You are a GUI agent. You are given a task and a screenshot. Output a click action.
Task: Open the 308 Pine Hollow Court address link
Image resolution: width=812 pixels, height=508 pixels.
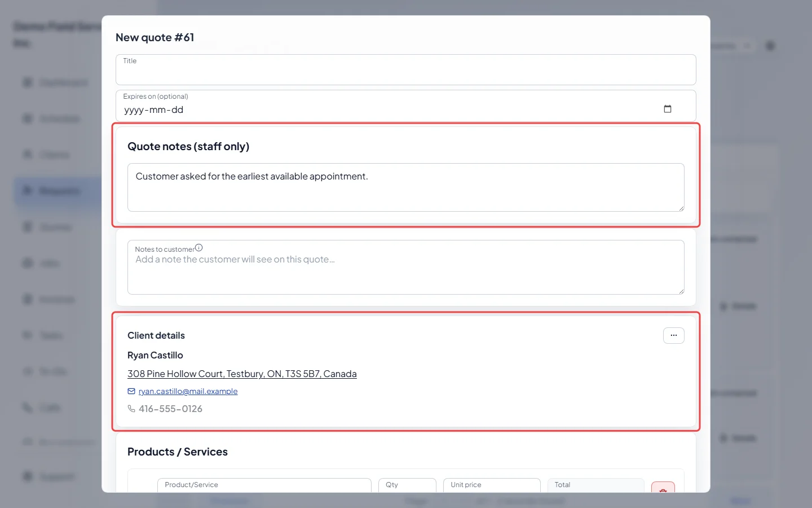pyautogui.click(x=242, y=374)
